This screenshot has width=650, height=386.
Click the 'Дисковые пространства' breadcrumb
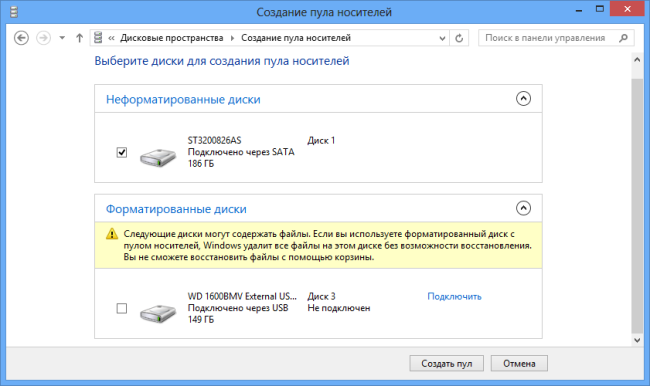click(x=172, y=38)
